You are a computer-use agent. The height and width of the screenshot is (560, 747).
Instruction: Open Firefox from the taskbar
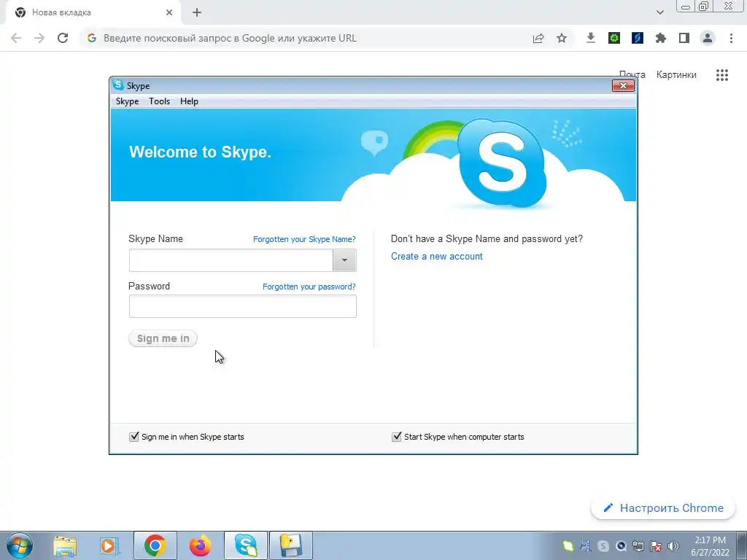[200, 545]
